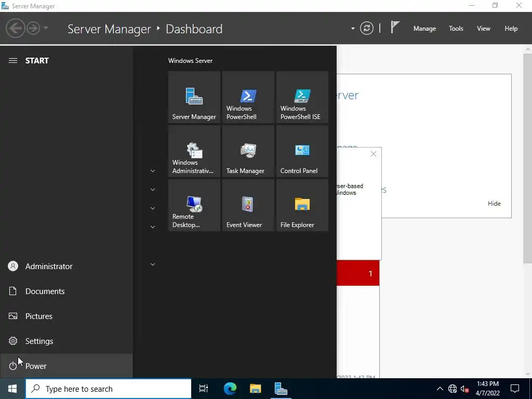
Task: Open Windows PowerShell ISE tile
Action: pyautogui.click(x=302, y=97)
